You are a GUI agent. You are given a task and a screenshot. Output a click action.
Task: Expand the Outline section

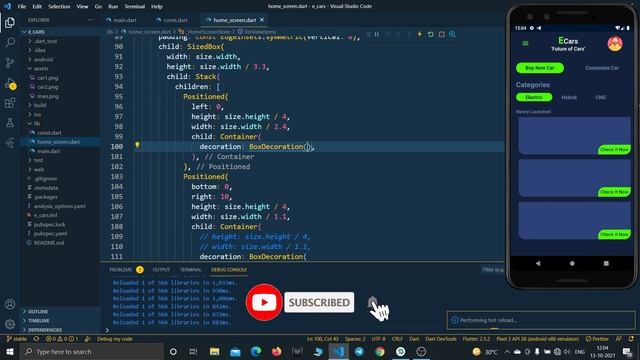[x=60, y=311]
